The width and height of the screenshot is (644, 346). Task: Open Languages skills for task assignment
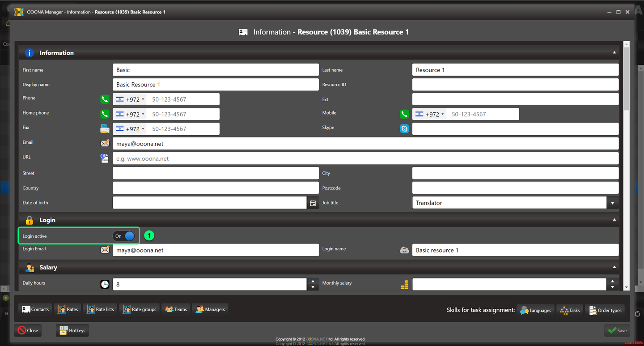click(x=535, y=310)
